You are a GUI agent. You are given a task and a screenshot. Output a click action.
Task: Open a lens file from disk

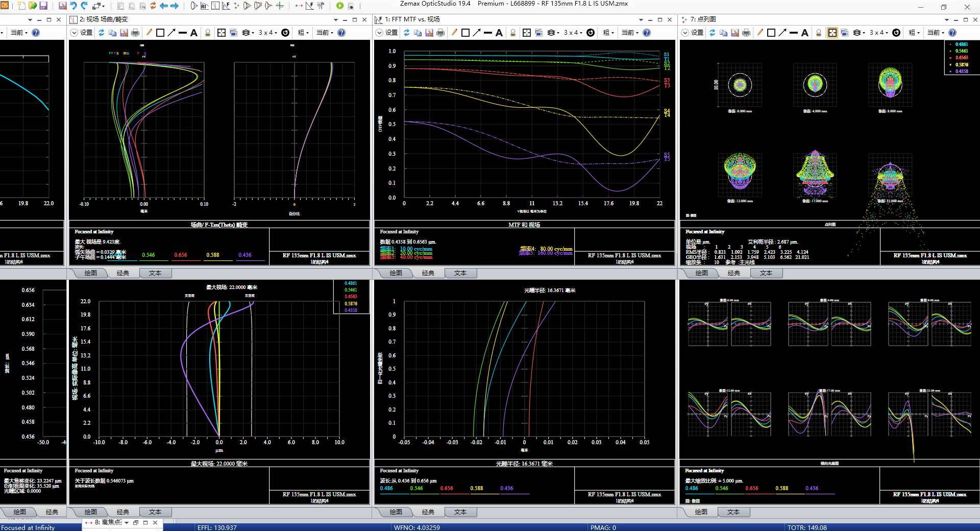[32, 6]
